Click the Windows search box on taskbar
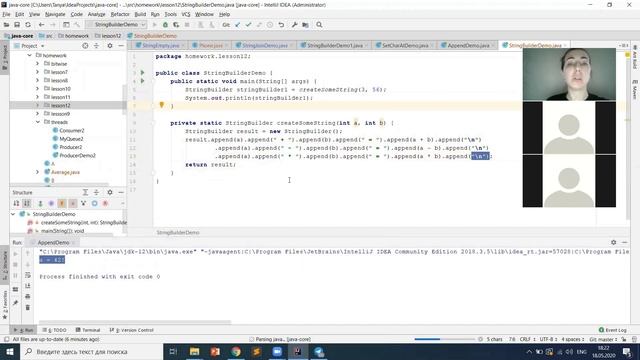The width and height of the screenshot is (640, 360). 91,351
